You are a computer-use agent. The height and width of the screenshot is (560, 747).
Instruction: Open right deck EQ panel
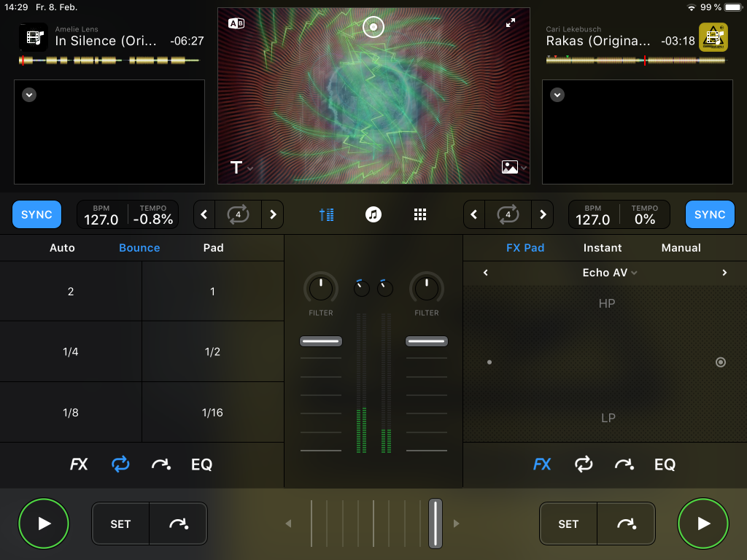pyautogui.click(x=665, y=464)
